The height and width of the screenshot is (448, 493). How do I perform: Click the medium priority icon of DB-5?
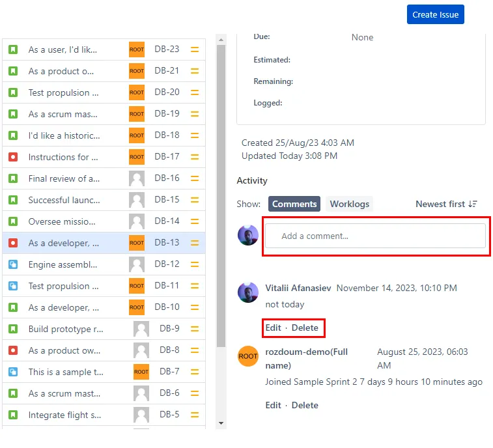pyautogui.click(x=195, y=415)
